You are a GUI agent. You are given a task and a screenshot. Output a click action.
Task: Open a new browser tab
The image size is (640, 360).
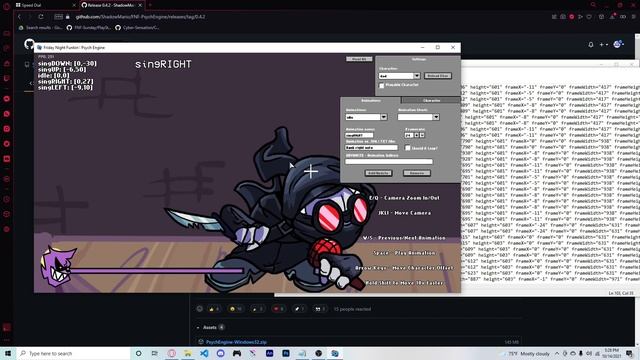pyautogui.click(x=150, y=5)
